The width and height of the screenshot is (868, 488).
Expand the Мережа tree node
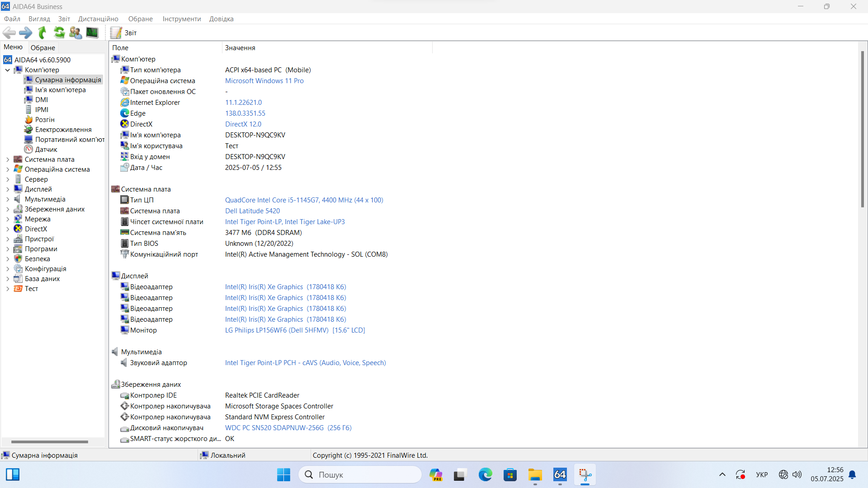[x=8, y=219]
